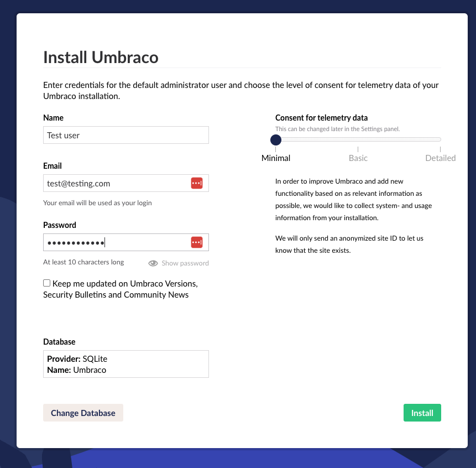Focus the Email input field
Screen dimensions: 476x468
pos(126,183)
